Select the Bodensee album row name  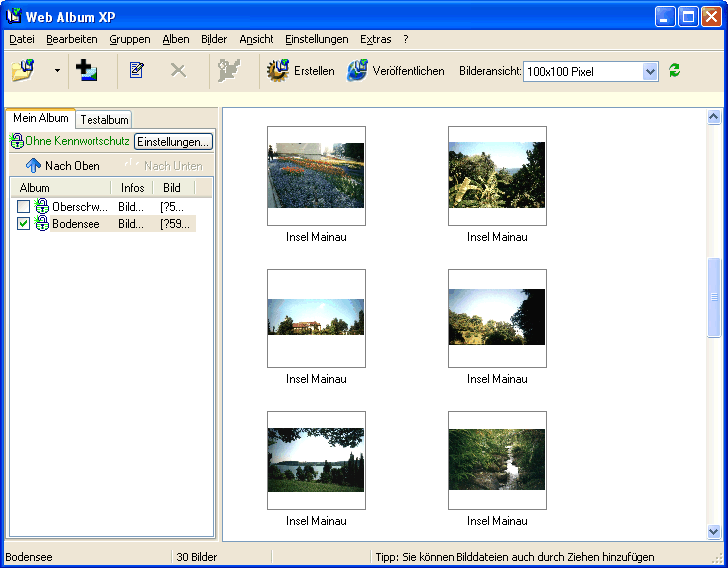pos(76,224)
